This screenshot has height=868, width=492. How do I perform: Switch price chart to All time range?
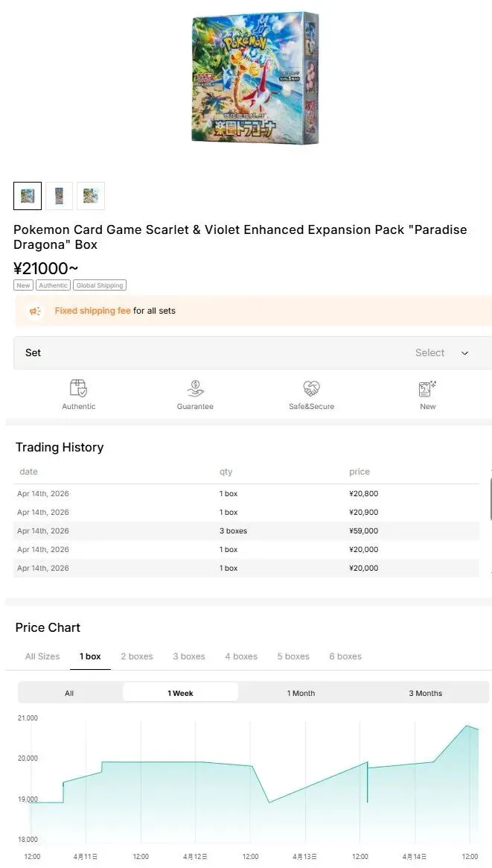point(69,693)
